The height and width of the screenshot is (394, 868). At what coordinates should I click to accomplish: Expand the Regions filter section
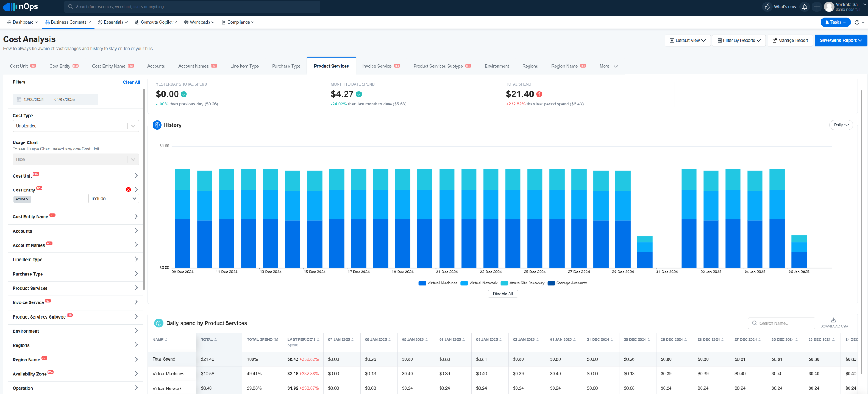[75, 345]
